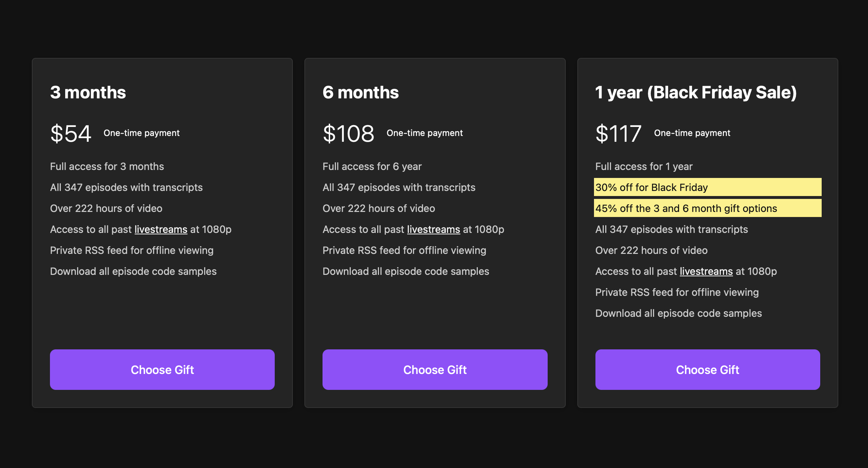Viewport: 868px width, 468px height.
Task: Click the 1 year Black Friday Sale heading
Action: (696, 92)
